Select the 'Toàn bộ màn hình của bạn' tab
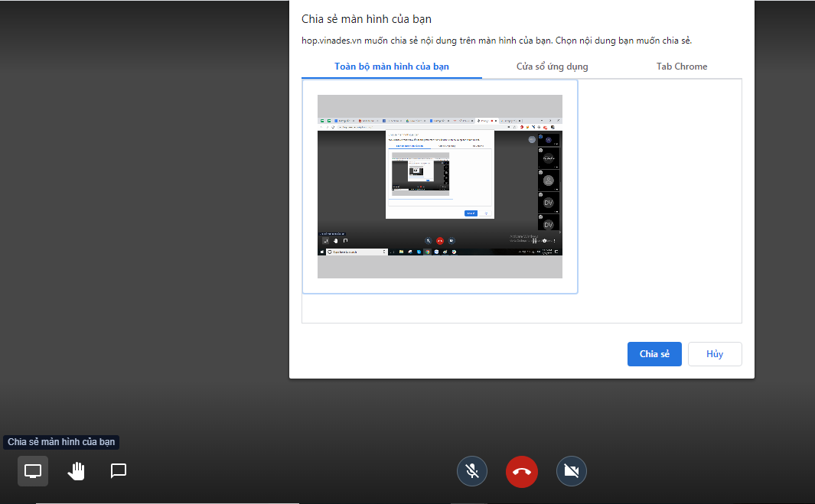The image size is (815, 504). [392, 67]
